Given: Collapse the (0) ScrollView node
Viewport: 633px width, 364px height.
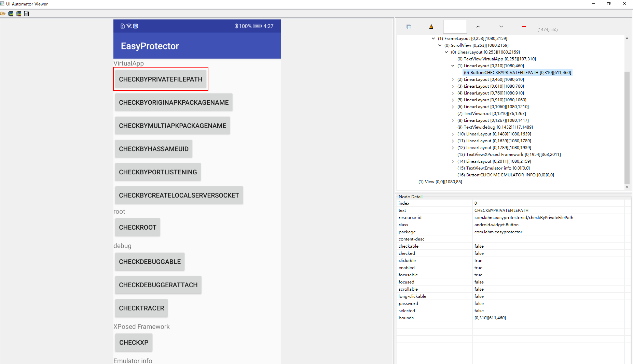Looking at the screenshot, I should coord(440,45).
